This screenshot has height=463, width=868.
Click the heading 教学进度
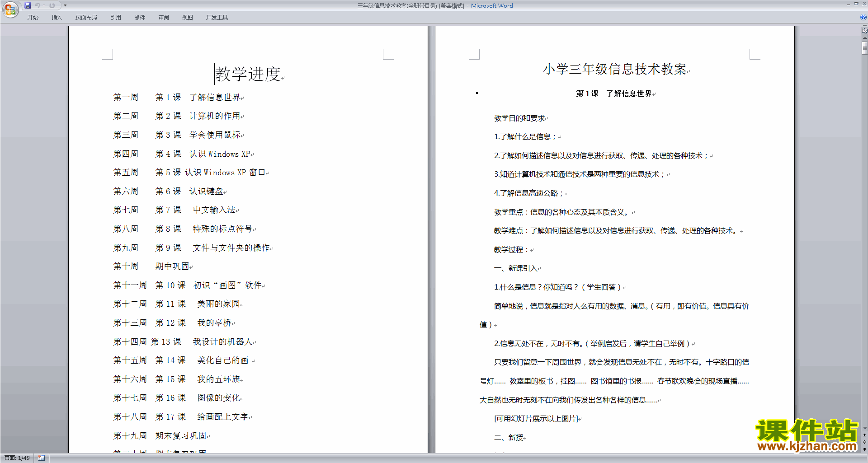click(x=248, y=74)
